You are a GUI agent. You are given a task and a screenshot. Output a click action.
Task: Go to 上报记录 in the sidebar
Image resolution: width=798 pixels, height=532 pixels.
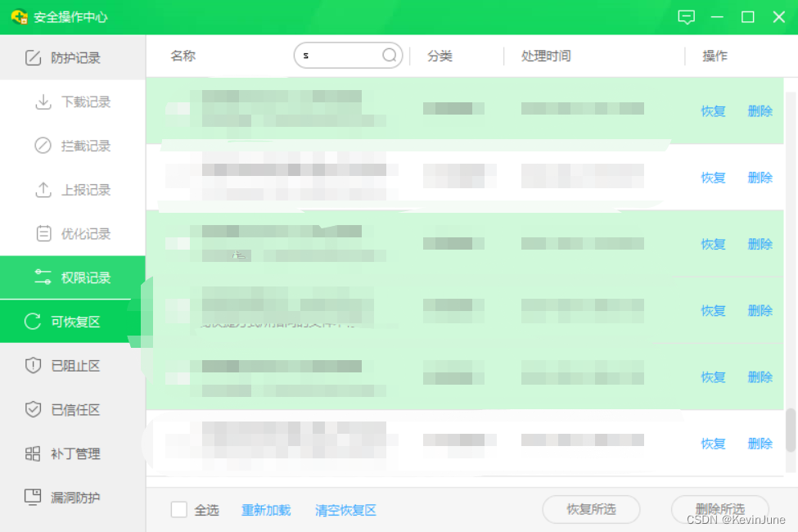tap(73, 190)
